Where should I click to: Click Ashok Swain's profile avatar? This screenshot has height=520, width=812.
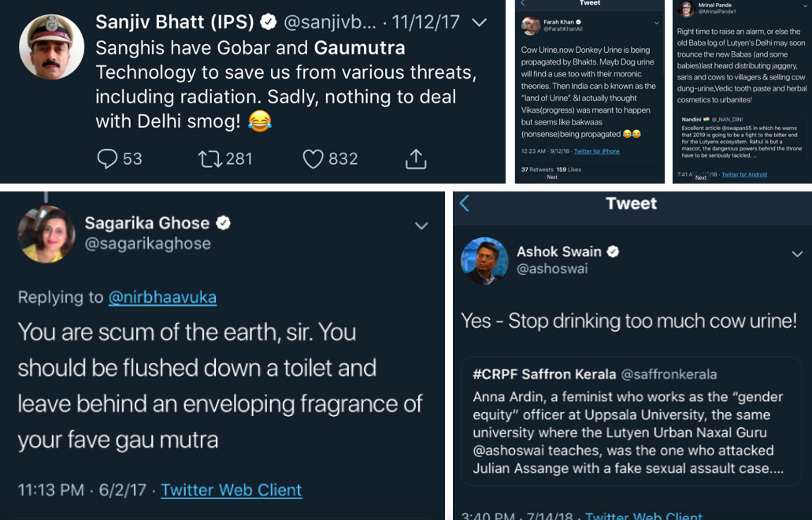(x=484, y=260)
